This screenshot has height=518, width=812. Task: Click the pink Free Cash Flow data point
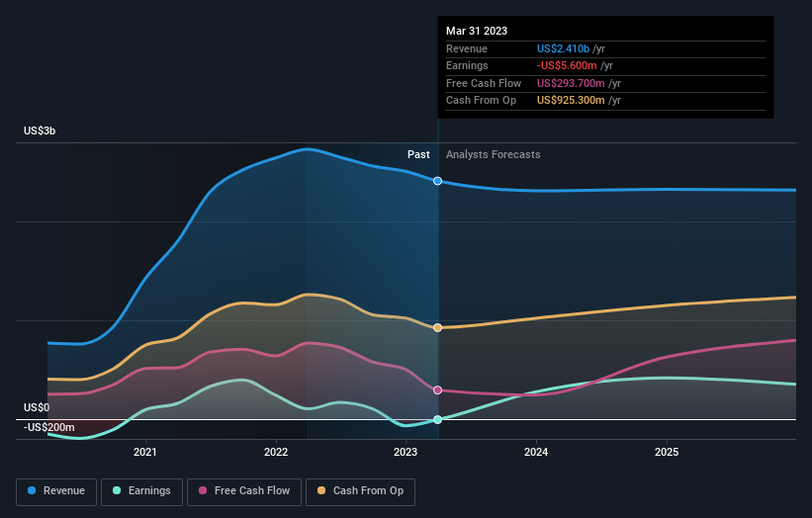point(437,390)
